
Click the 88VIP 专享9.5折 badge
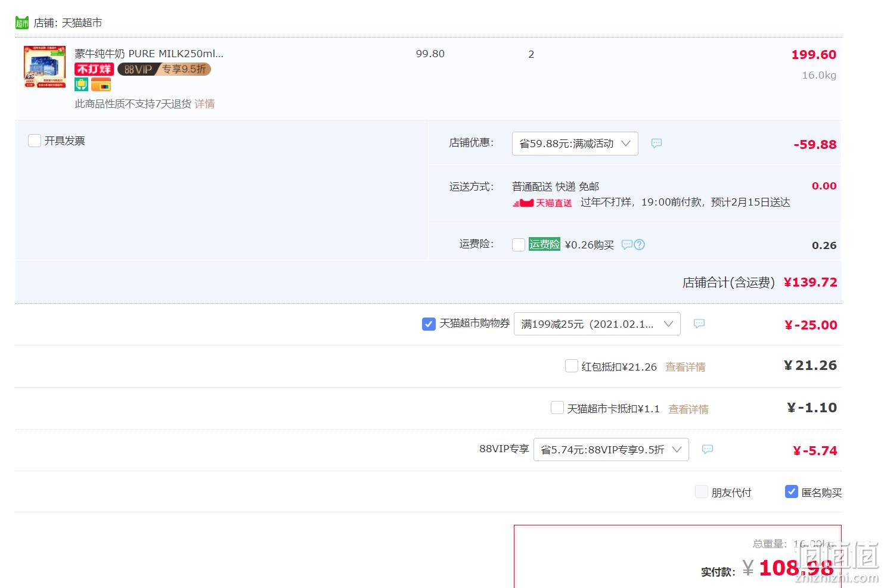point(164,69)
